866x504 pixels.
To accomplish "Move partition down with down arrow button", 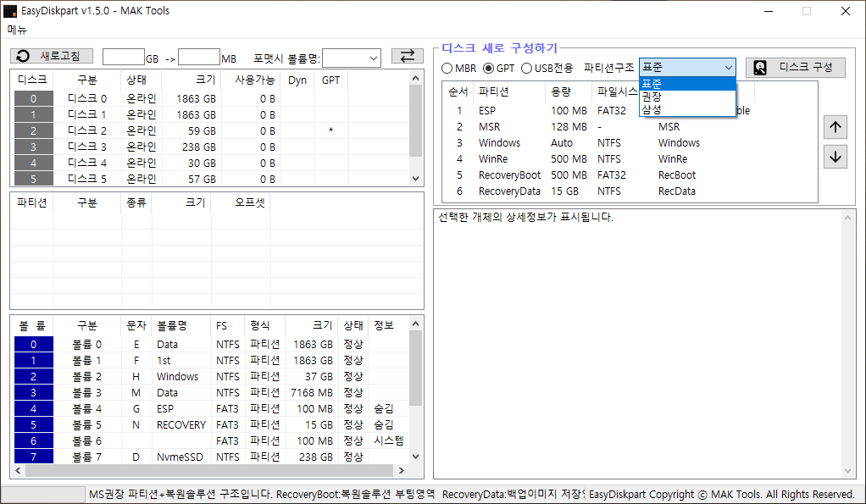I will pyautogui.click(x=835, y=157).
